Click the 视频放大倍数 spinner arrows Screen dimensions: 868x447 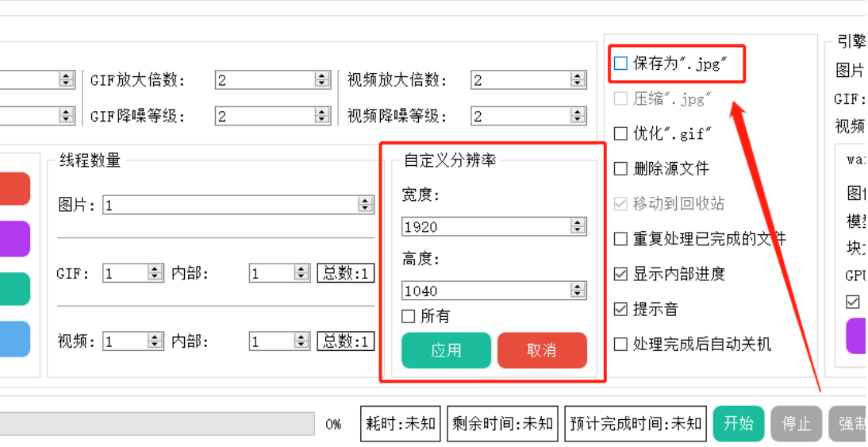click(578, 79)
